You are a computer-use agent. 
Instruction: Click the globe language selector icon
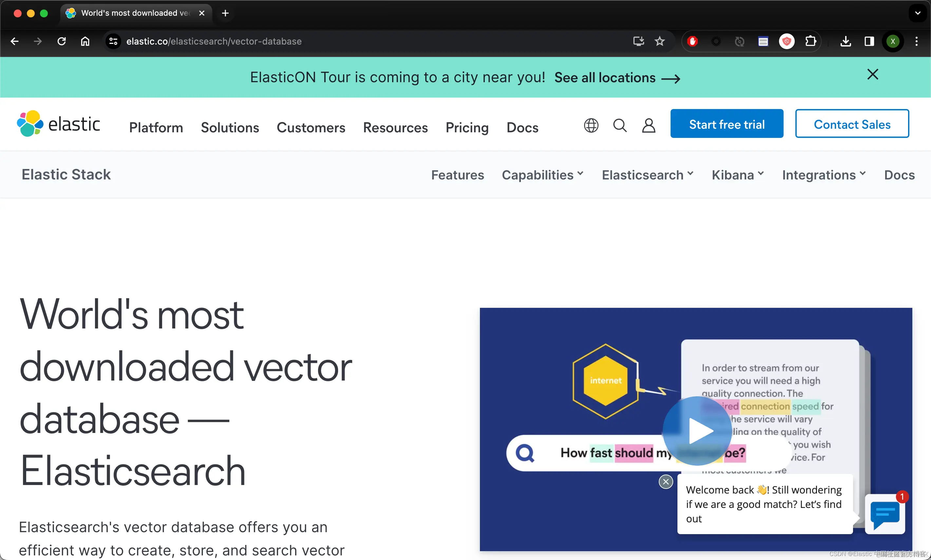(591, 125)
